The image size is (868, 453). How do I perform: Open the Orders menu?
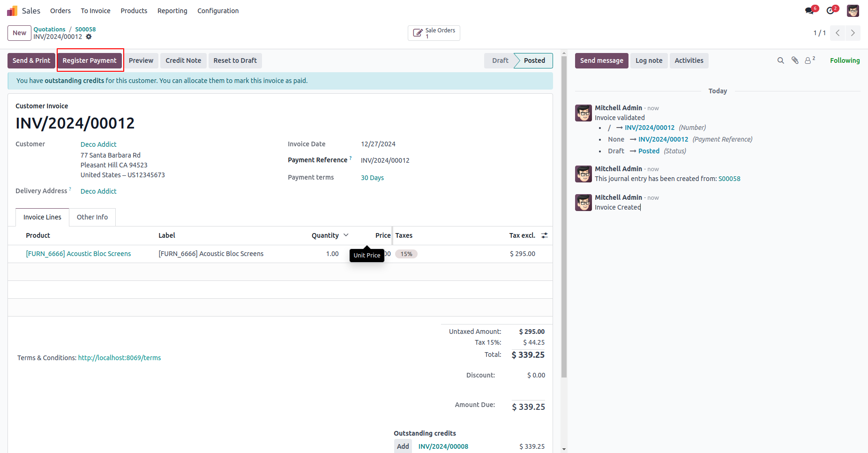(x=60, y=11)
